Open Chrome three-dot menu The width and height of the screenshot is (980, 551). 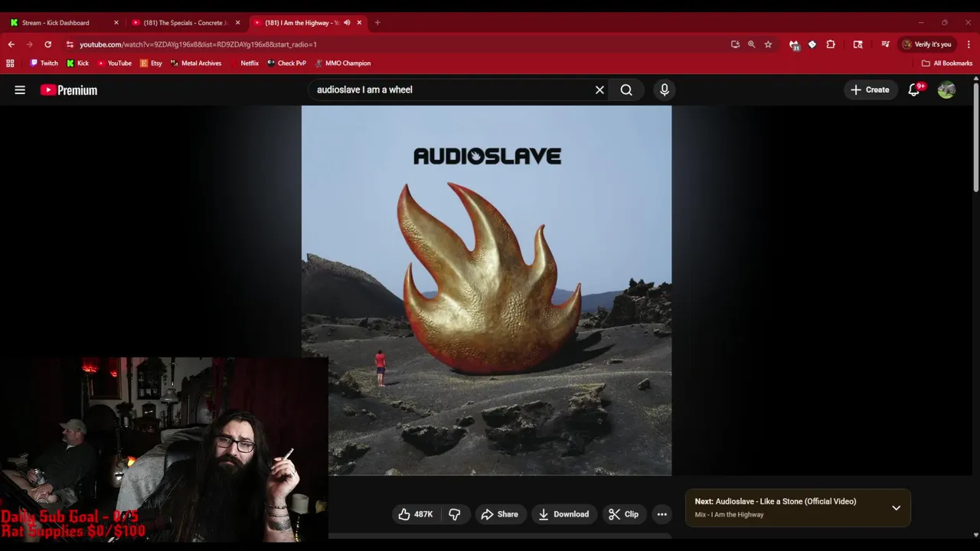coord(969,44)
